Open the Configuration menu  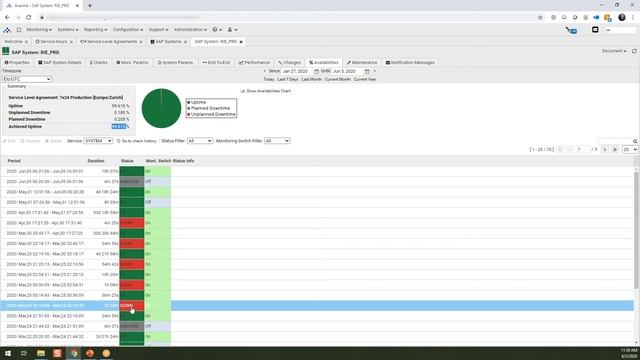[128, 30]
